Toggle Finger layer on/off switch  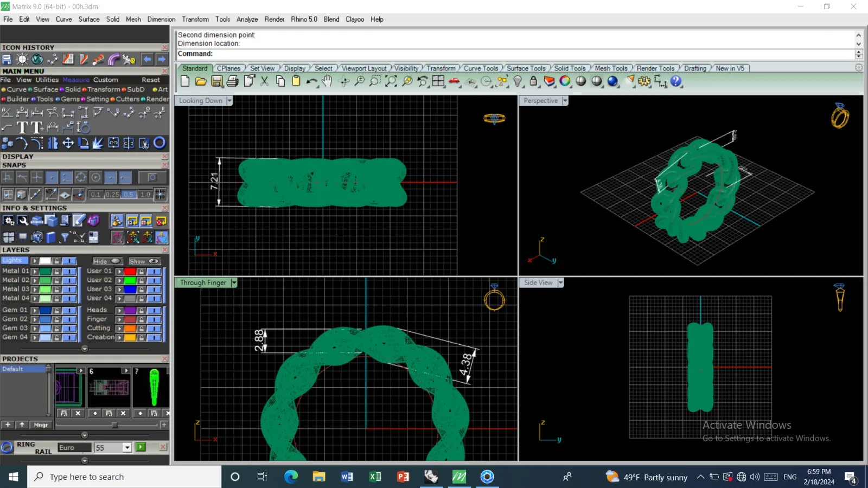pos(154,319)
